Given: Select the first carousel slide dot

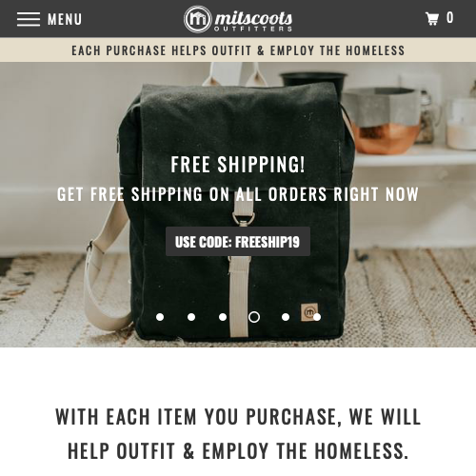Looking at the screenshot, I should pos(160,317).
